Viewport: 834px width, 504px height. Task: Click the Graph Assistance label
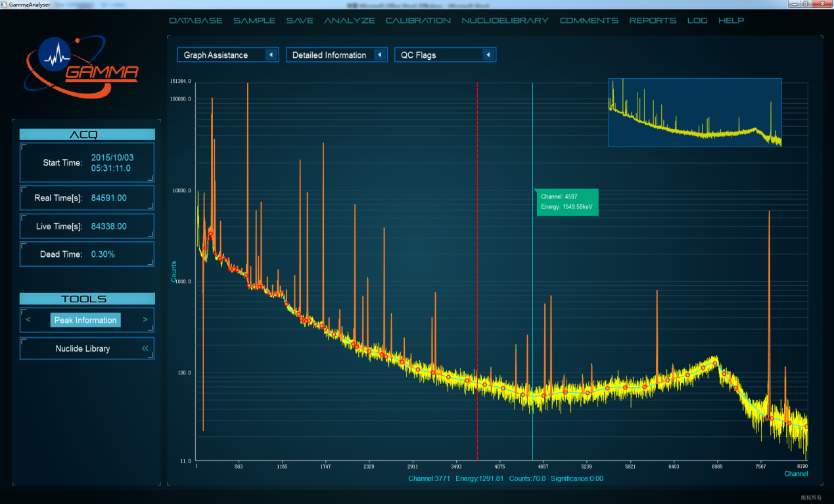(x=216, y=55)
